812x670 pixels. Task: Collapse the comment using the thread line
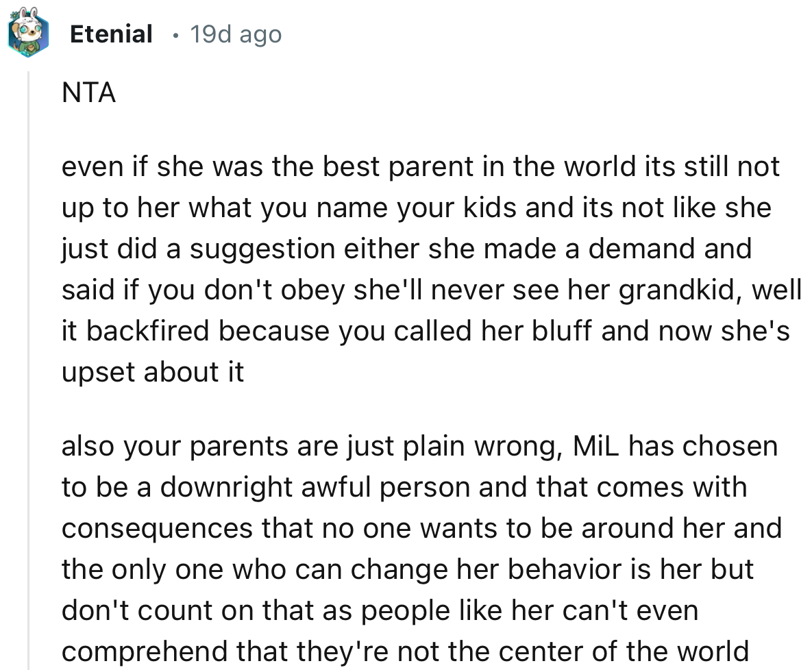(28, 370)
